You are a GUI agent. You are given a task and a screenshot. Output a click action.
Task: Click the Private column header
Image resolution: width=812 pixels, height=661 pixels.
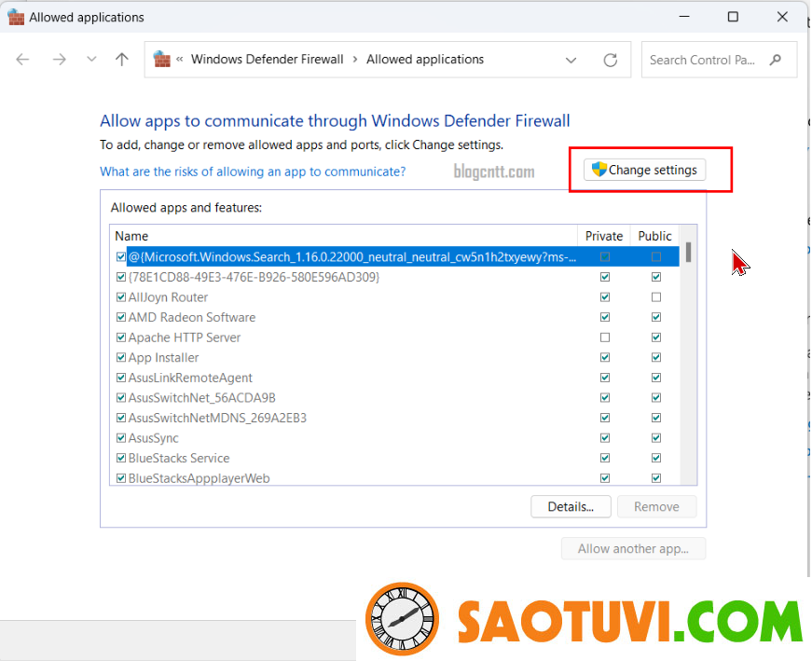click(604, 236)
